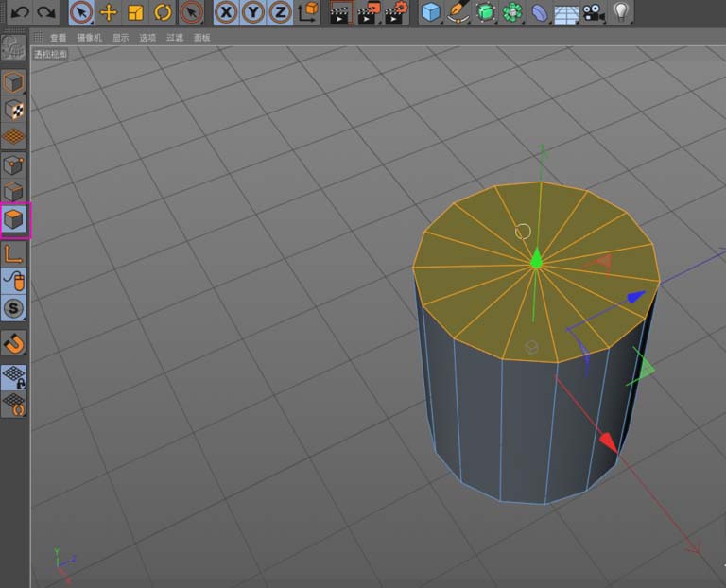Toggle Y axis lock
Image resolution: width=726 pixels, height=588 pixels.
click(x=253, y=12)
